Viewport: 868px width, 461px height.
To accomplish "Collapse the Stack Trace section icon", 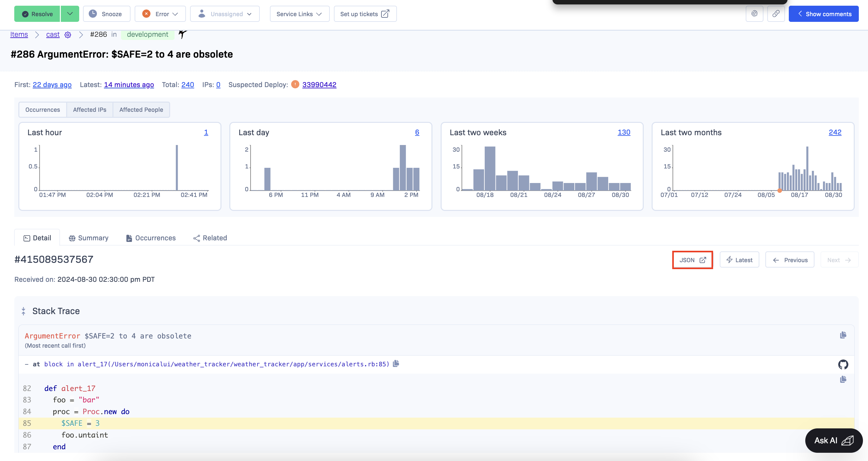I will click(x=23, y=311).
